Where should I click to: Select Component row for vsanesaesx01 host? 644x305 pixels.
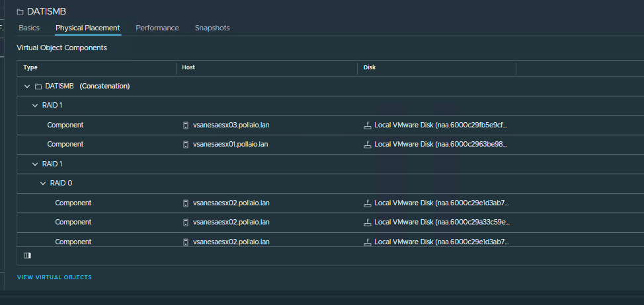click(x=330, y=145)
